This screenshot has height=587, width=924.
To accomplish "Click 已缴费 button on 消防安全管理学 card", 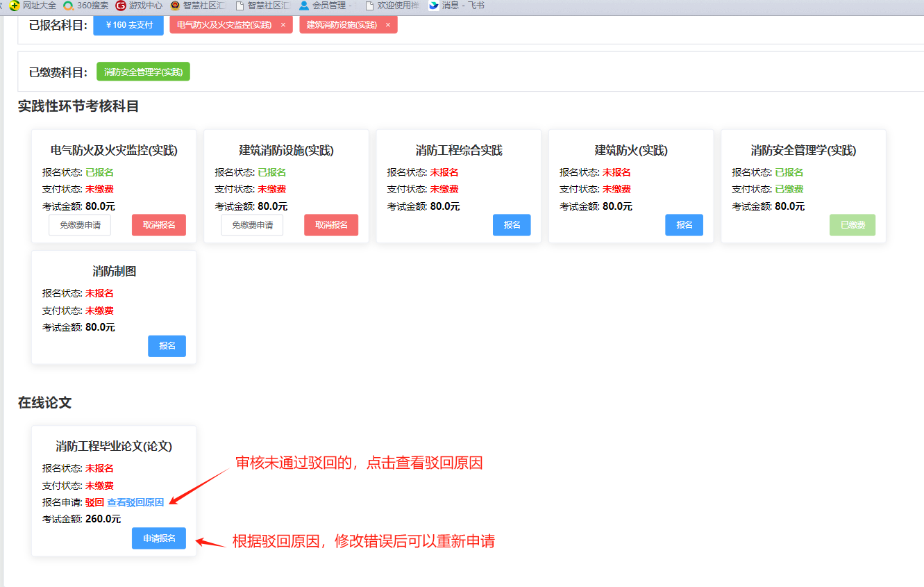I will [852, 225].
